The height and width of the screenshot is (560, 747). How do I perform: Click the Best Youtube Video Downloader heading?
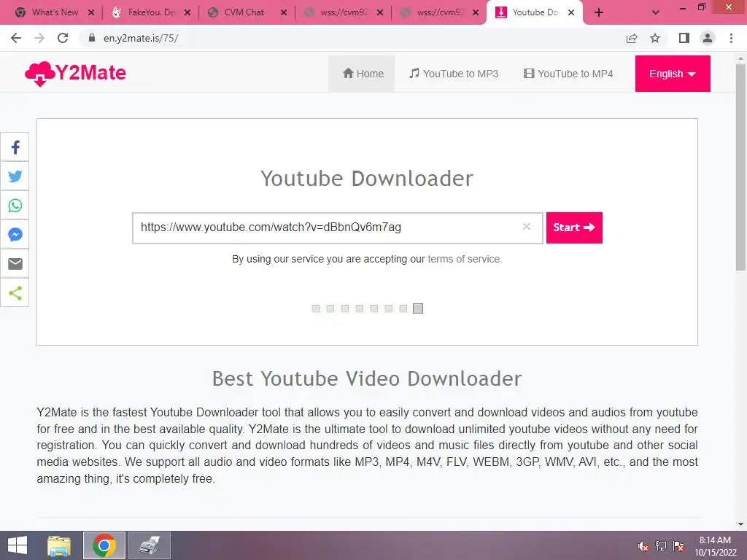[x=367, y=379]
